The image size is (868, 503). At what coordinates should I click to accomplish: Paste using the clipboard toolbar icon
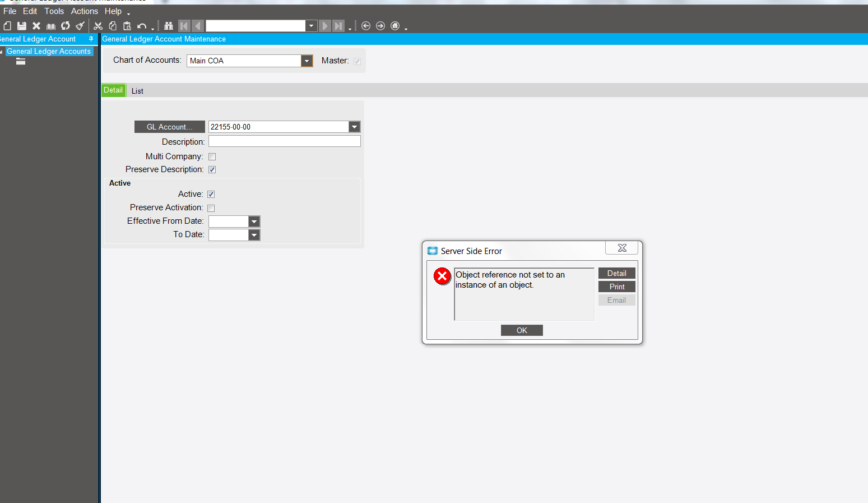[x=127, y=26]
